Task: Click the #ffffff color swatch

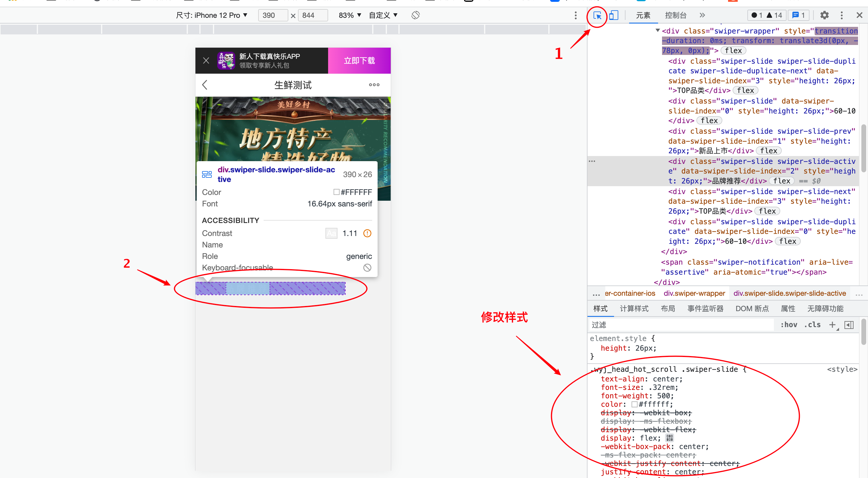Action: [635, 404]
